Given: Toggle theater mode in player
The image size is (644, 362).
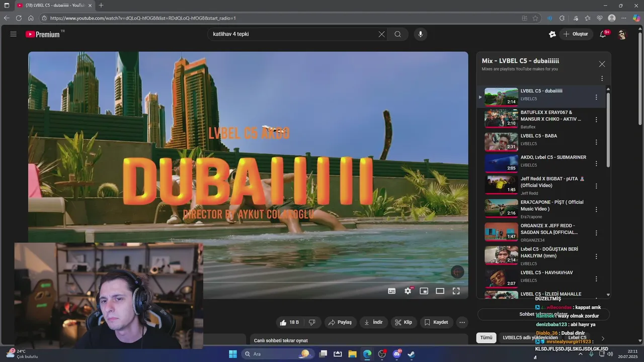Looking at the screenshot, I should (x=440, y=291).
